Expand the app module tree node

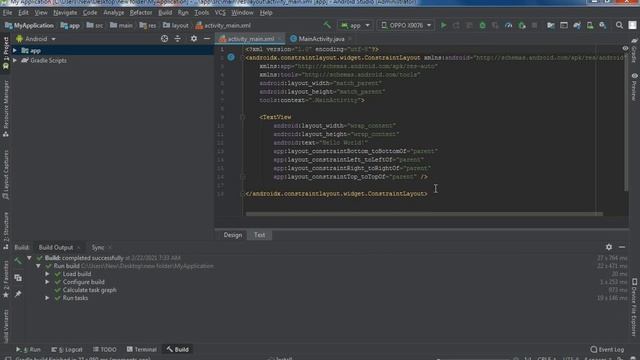tap(15, 51)
